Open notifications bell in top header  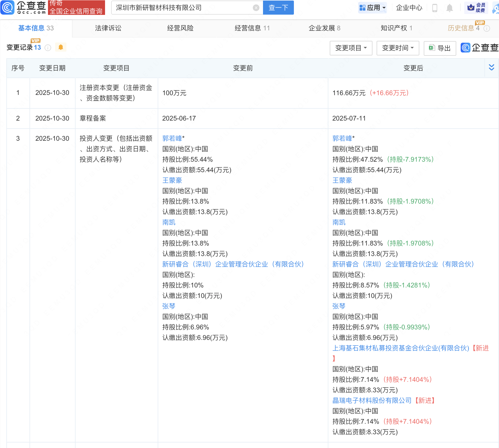pos(449,8)
